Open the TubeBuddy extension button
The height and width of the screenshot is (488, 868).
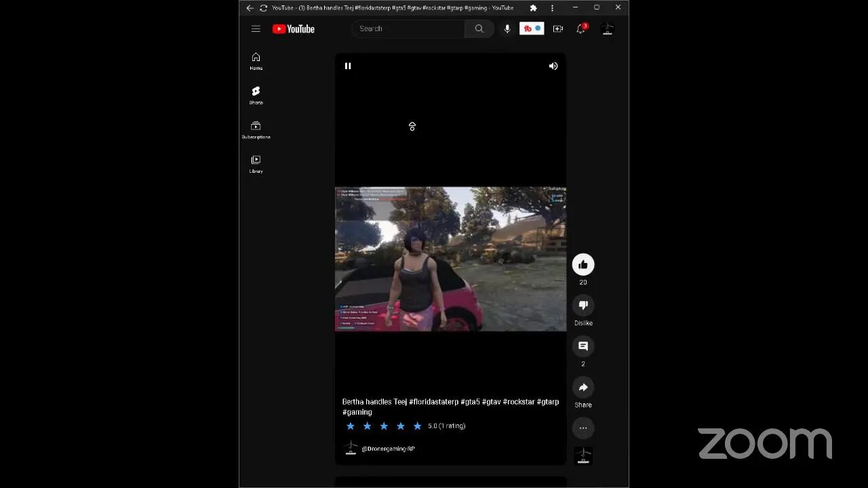pyautogui.click(x=532, y=28)
